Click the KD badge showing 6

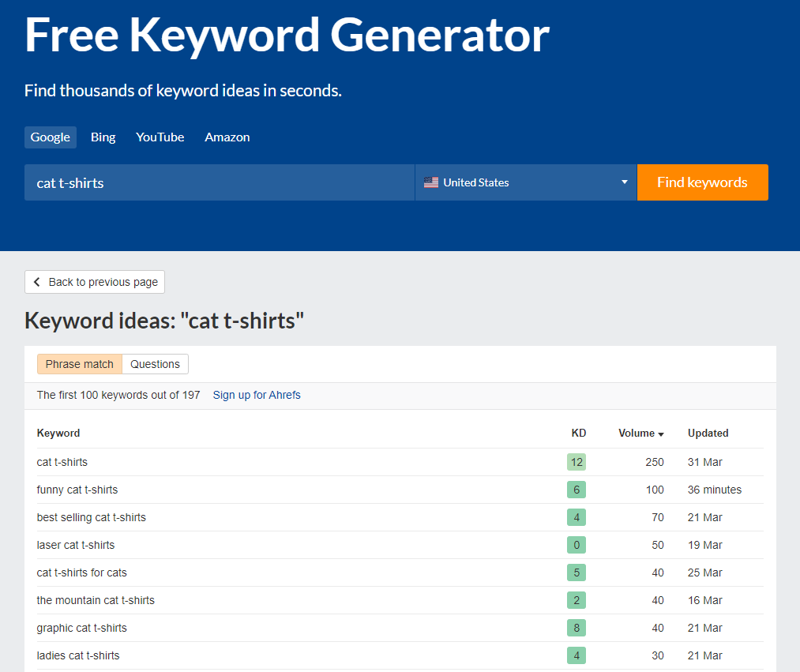(x=577, y=490)
